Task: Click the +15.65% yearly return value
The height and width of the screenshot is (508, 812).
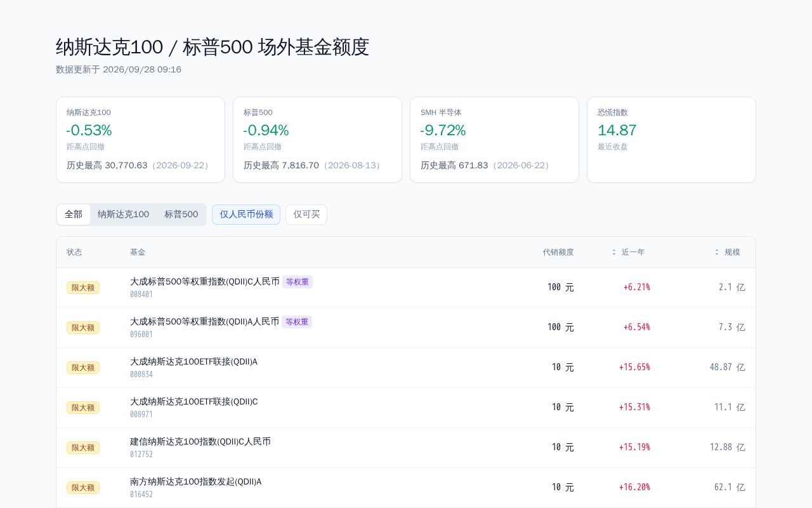Action: click(x=634, y=367)
